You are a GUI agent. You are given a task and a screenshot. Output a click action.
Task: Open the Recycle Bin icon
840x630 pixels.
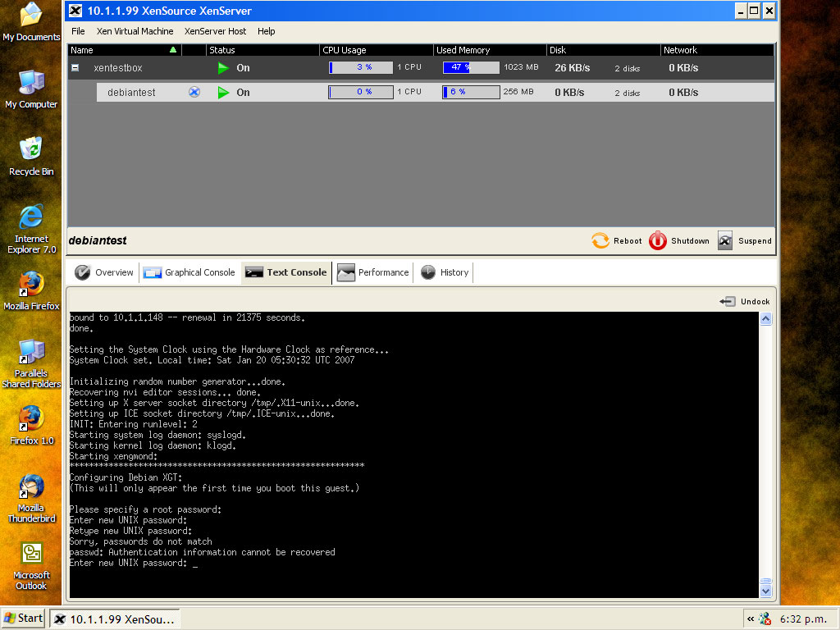[x=31, y=157]
